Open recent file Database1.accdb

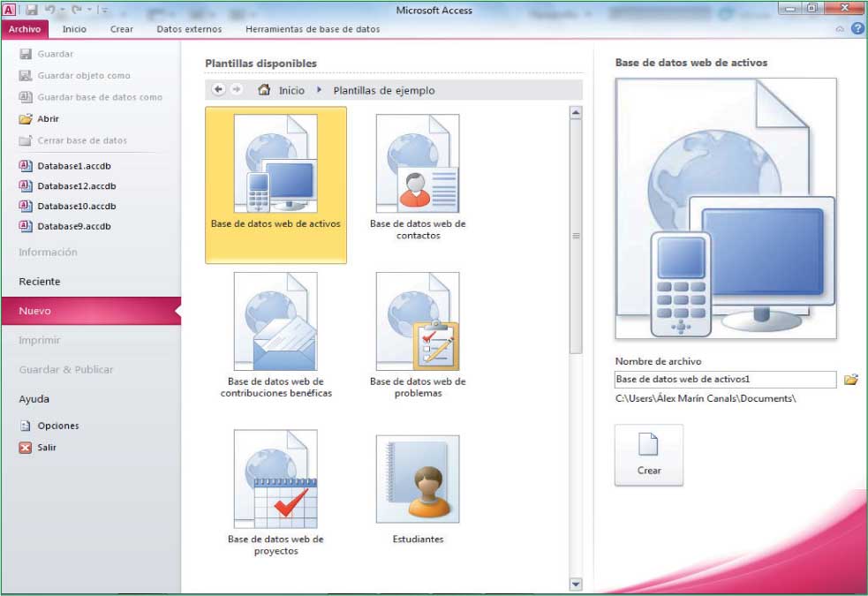tap(64, 166)
